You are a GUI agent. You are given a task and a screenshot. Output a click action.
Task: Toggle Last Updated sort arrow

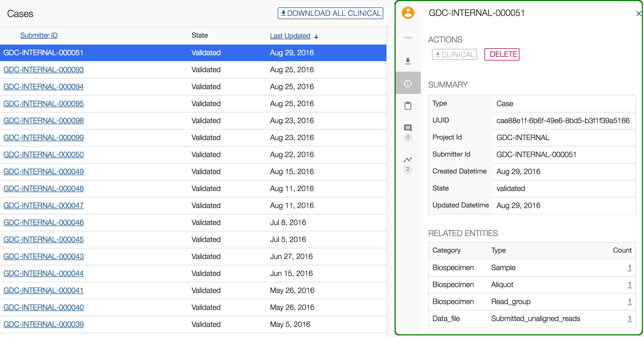pos(316,36)
